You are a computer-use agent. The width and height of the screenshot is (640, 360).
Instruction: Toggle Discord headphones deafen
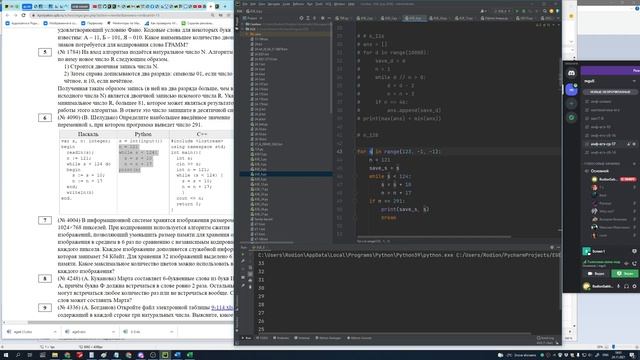point(627,286)
